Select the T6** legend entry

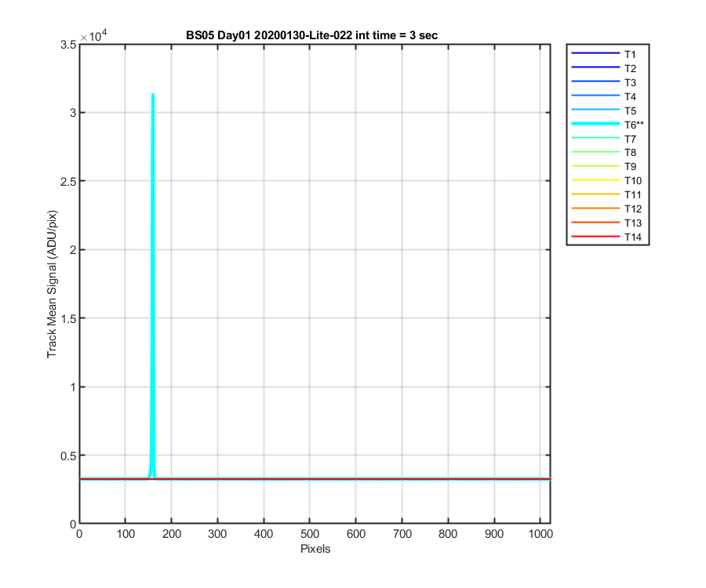(x=607, y=124)
